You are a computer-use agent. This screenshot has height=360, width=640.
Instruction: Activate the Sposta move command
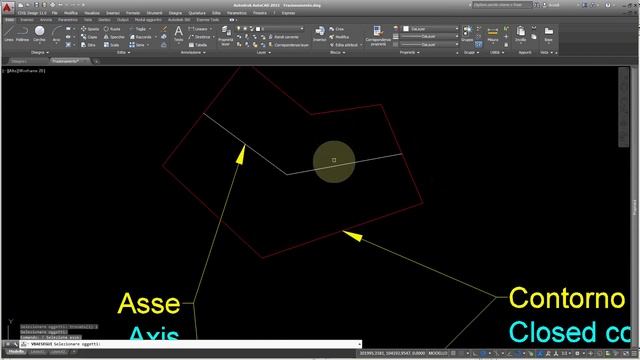coord(90,29)
